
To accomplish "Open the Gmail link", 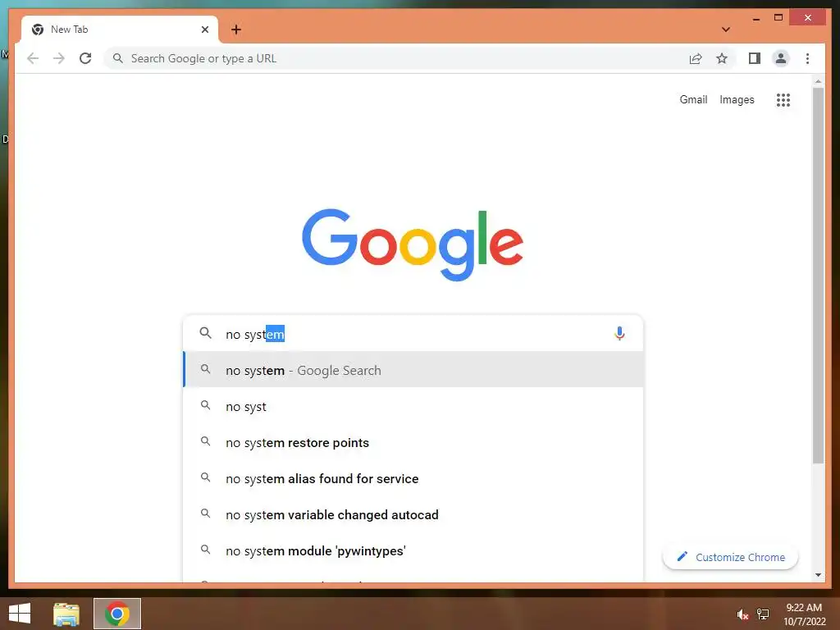I will point(693,99).
